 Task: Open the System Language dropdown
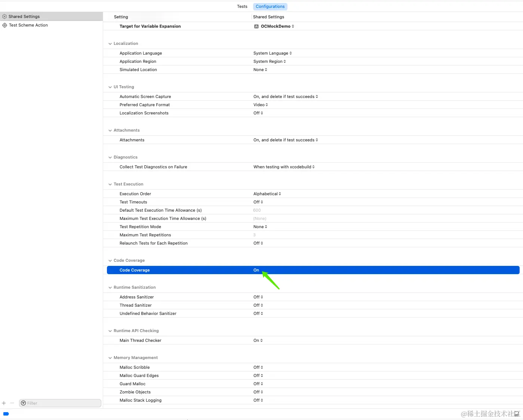(273, 53)
